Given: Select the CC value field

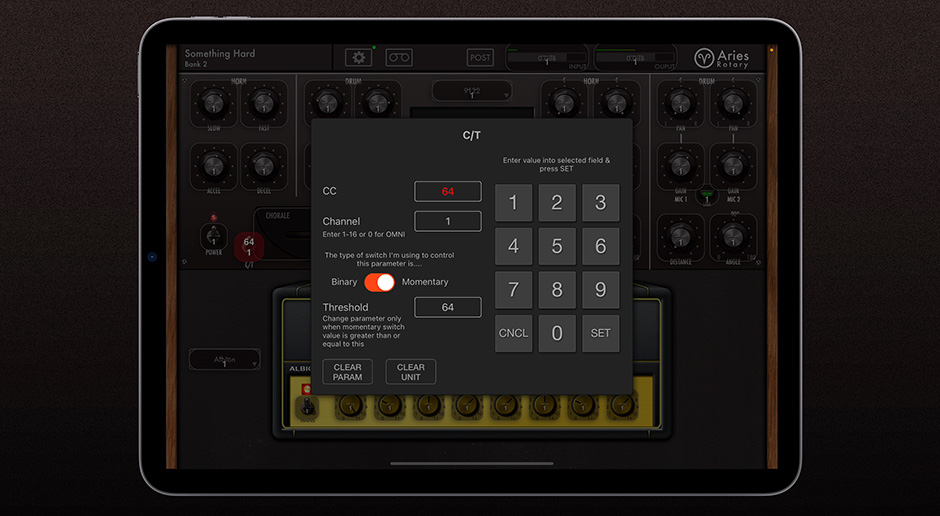Looking at the screenshot, I should pyautogui.click(x=447, y=191).
